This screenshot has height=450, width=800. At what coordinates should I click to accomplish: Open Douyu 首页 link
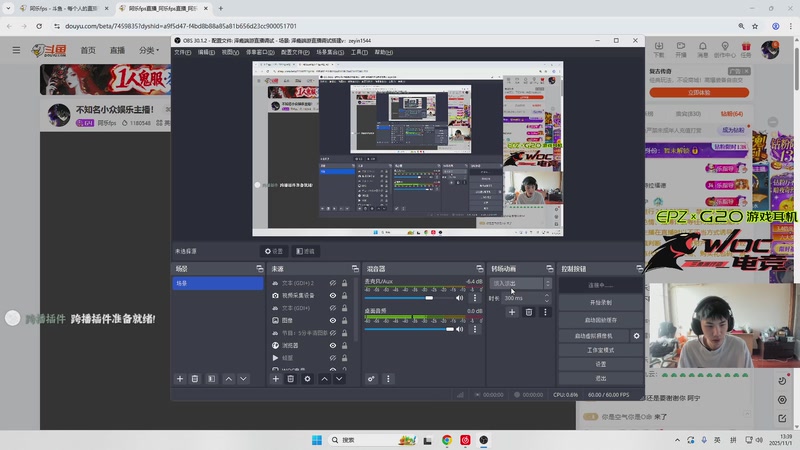coord(88,50)
